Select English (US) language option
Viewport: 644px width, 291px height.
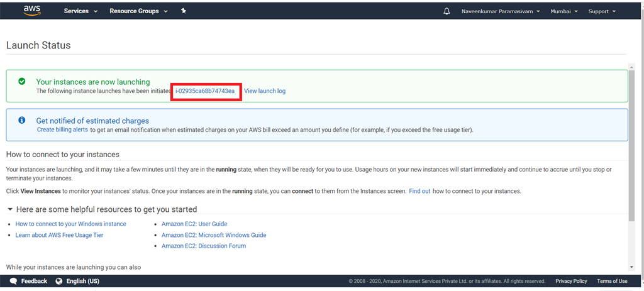pos(82,281)
